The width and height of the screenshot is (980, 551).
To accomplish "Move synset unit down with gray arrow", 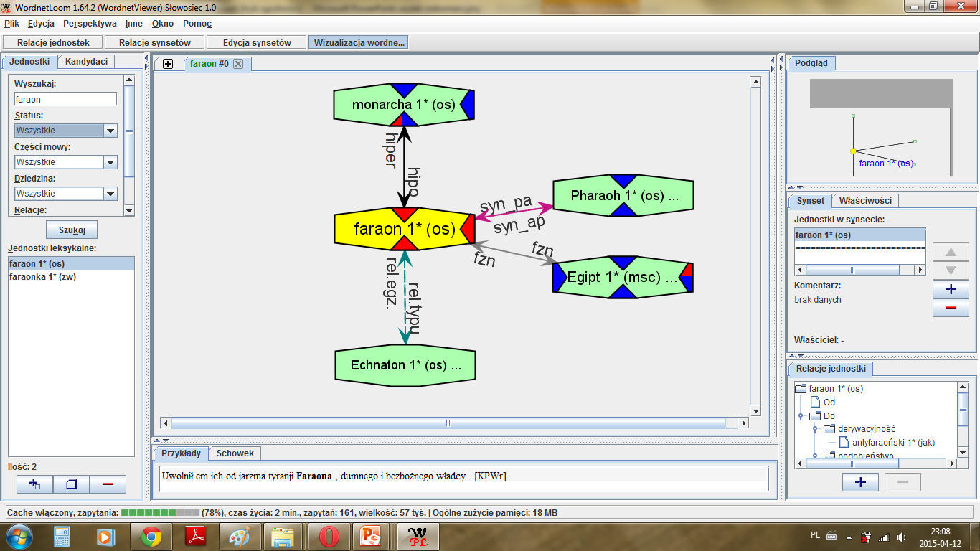I will click(x=951, y=270).
